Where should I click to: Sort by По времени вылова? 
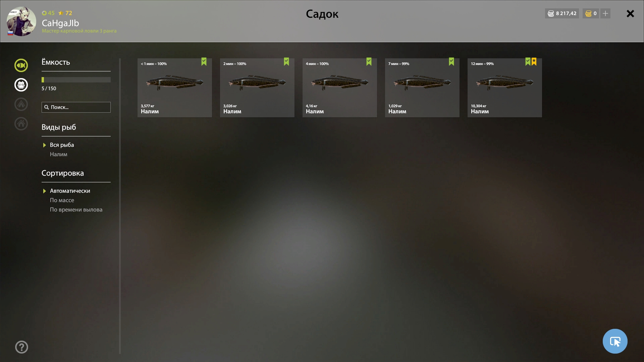click(76, 209)
